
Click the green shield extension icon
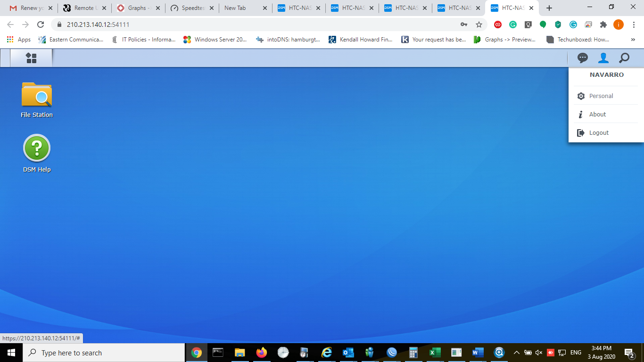pyautogui.click(x=558, y=25)
